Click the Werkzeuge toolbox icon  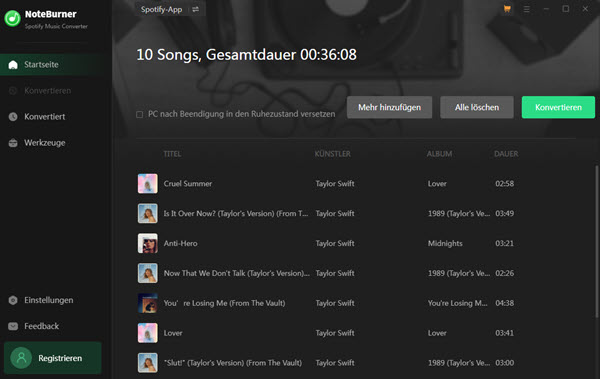13,143
